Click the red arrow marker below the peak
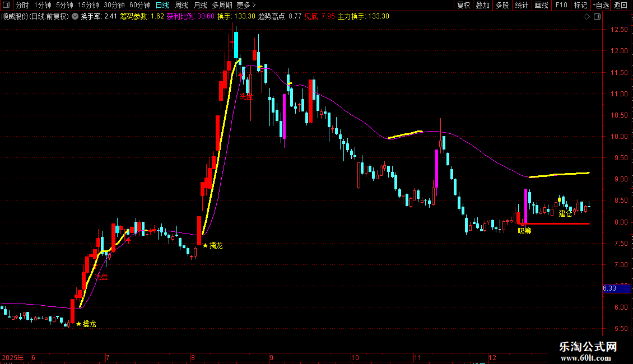This screenshot has height=364, width=633. 241,76
